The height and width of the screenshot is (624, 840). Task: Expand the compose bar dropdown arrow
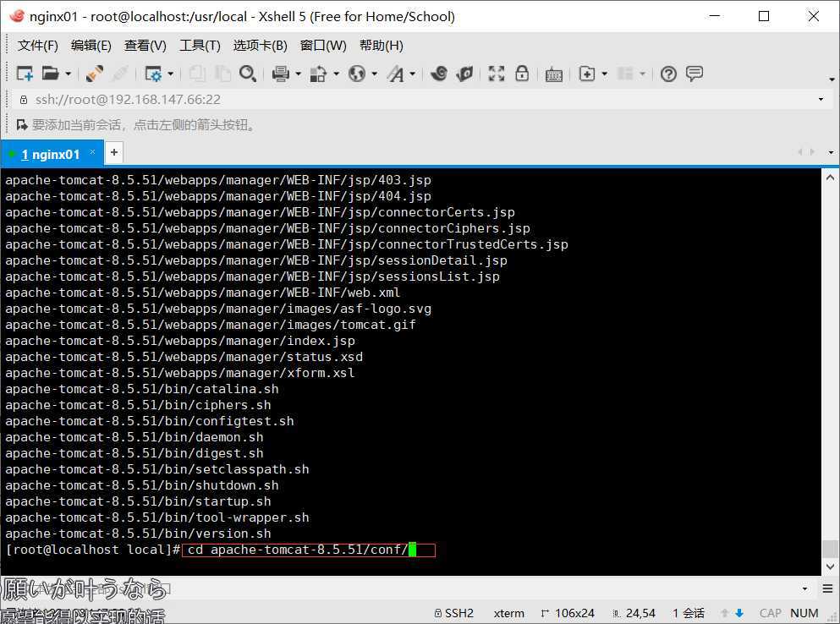click(805, 589)
